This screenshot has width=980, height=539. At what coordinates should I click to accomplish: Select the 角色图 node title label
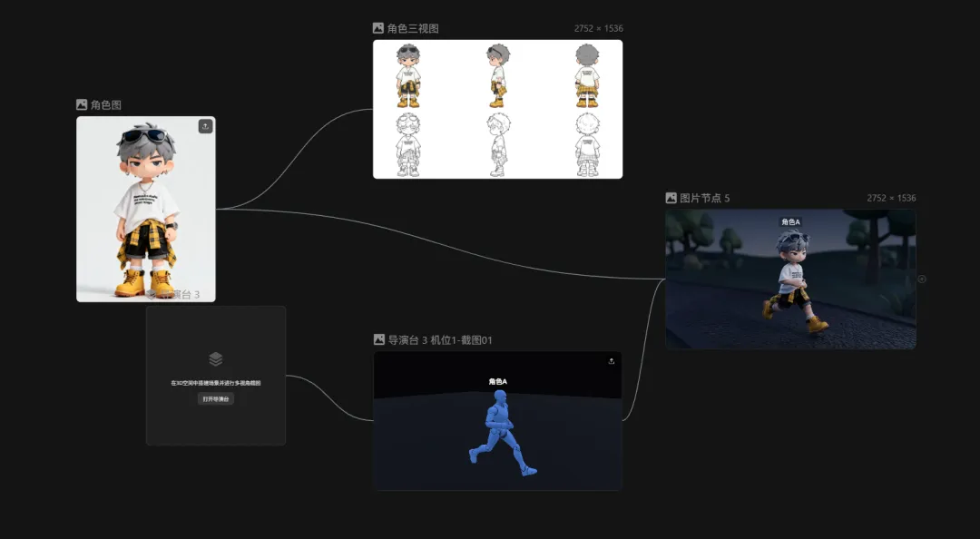[x=105, y=104]
